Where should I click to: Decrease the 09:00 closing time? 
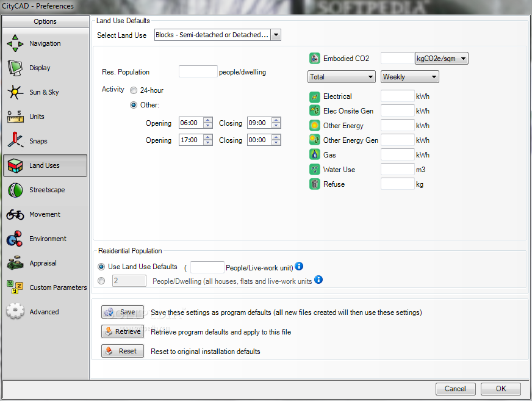[x=276, y=125]
